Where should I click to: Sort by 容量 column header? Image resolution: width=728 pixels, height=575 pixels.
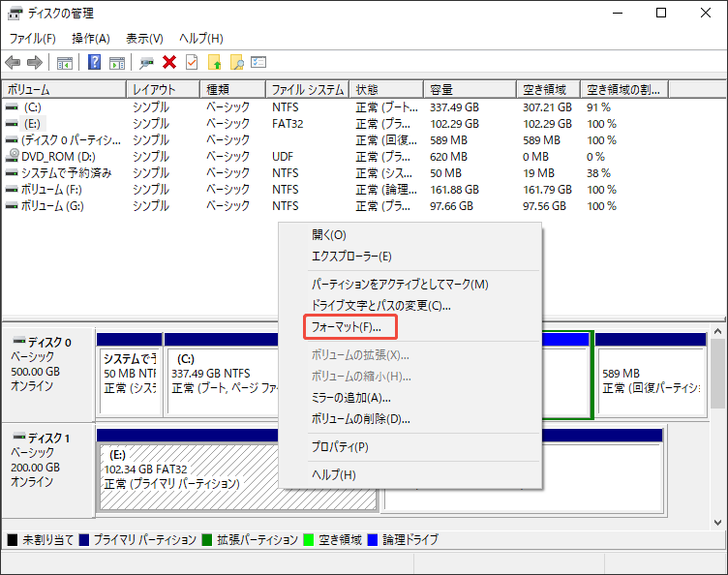(470, 90)
